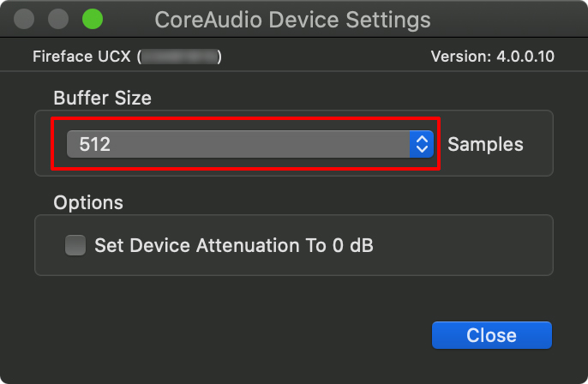This screenshot has width=588, height=384.
Task: Click empty space right of Samples label
Action: click(x=538, y=144)
